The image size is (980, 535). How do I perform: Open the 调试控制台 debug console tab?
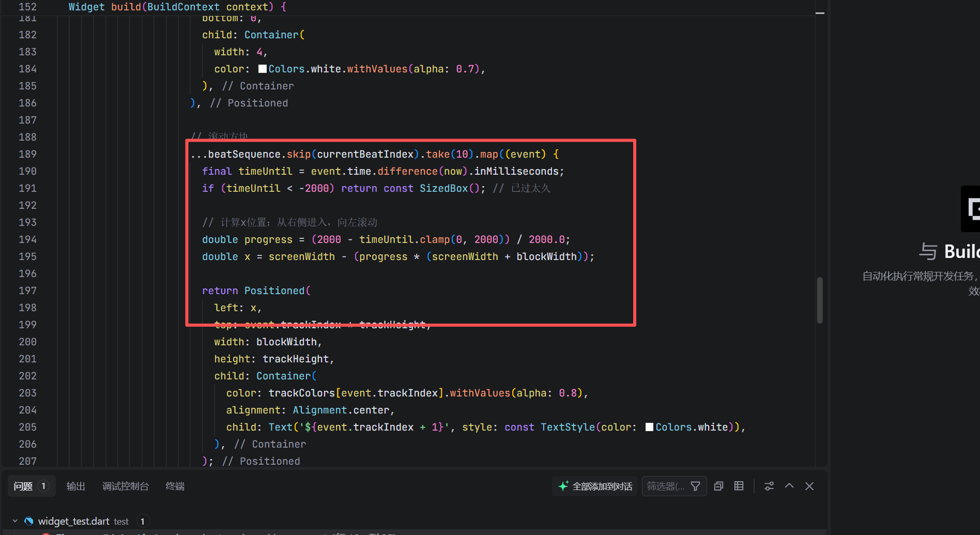125,486
